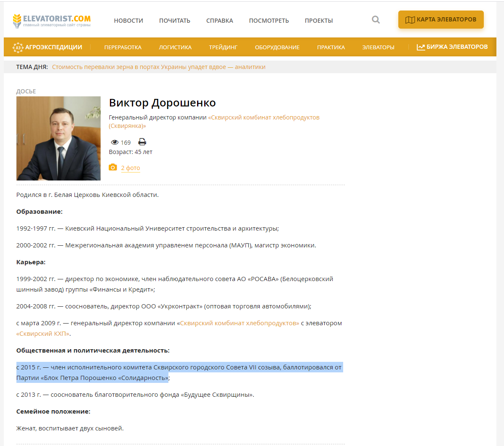Click the ТЕМА ДНЯ label
Screen dimensions: 504x446
point(32,67)
